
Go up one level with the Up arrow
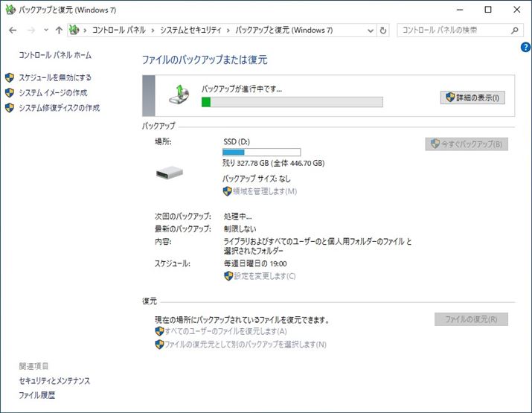point(59,31)
